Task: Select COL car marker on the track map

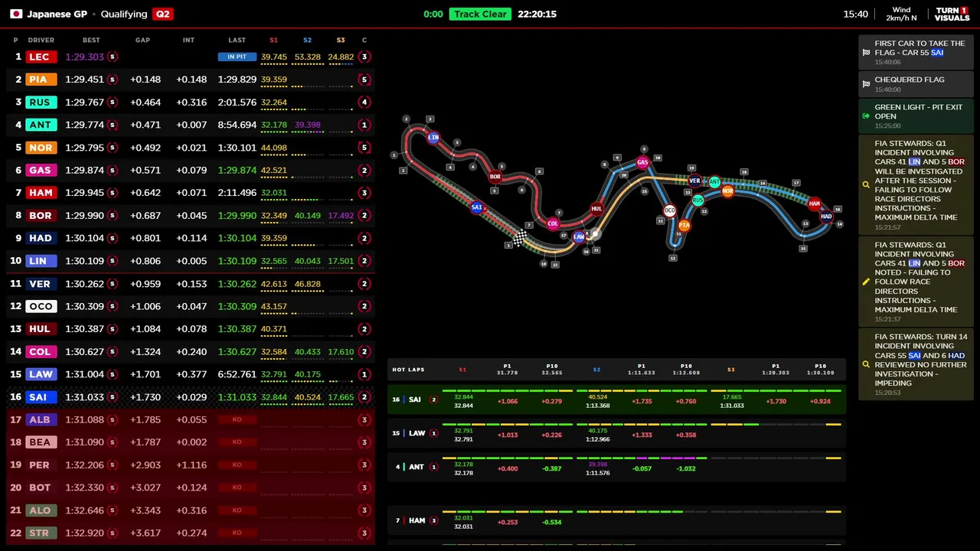Action: click(x=553, y=223)
